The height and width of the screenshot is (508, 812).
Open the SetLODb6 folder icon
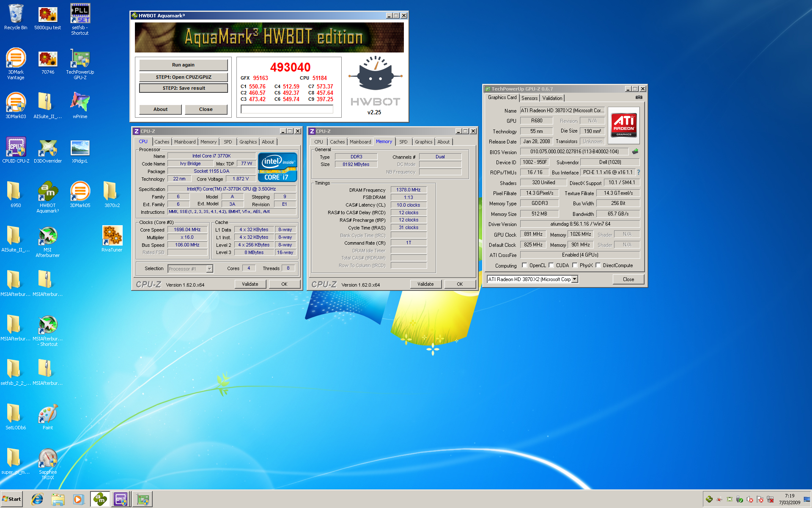point(16,417)
